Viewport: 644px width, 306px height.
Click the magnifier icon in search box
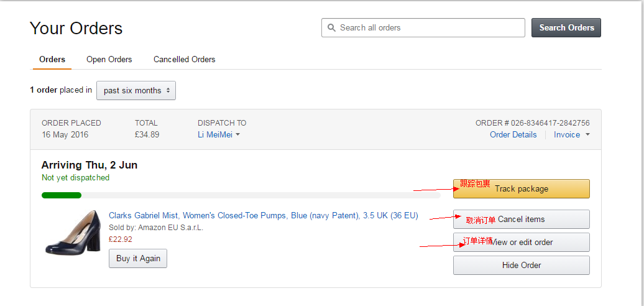(331, 28)
